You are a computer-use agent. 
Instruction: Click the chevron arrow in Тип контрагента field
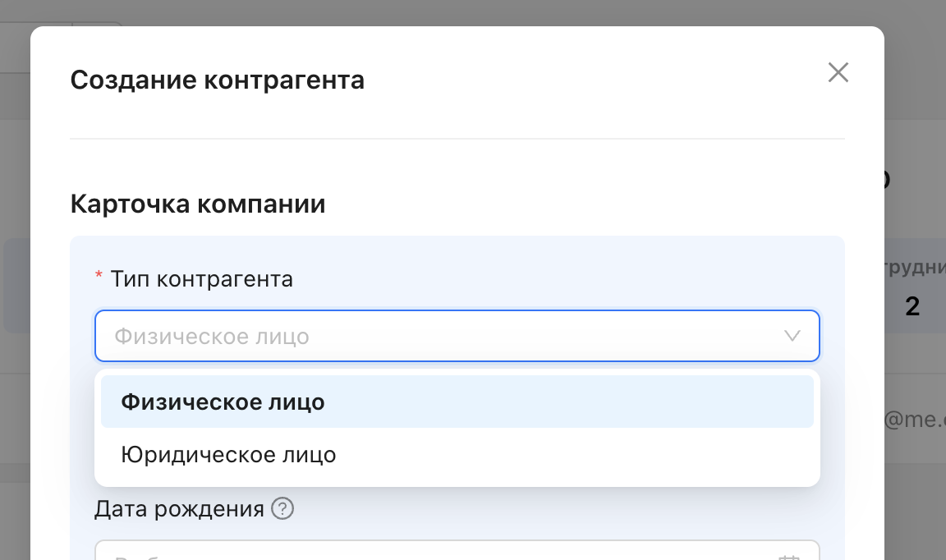[792, 336]
